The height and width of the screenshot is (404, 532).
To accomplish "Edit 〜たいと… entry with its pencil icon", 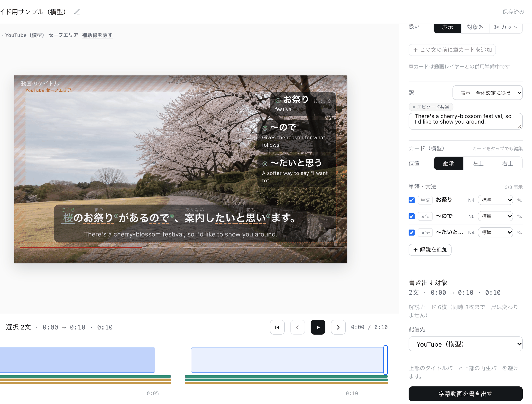I will [x=520, y=232].
